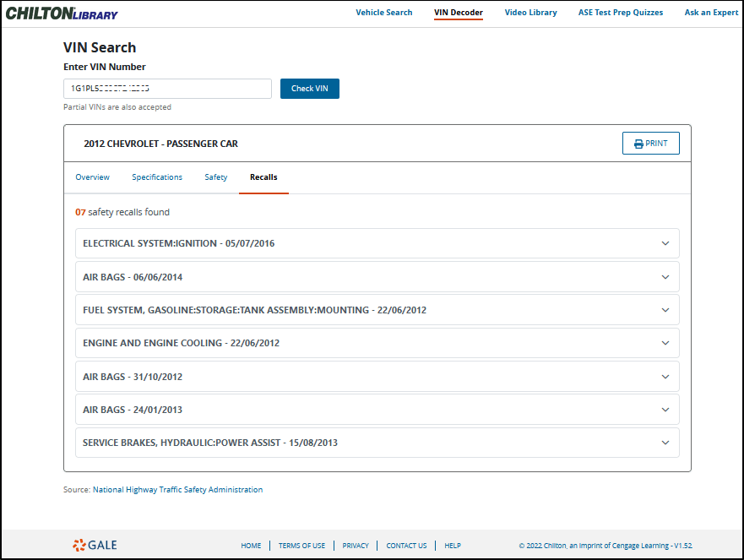
Task: Visit the Ask an Expert page
Action: pos(710,13)
